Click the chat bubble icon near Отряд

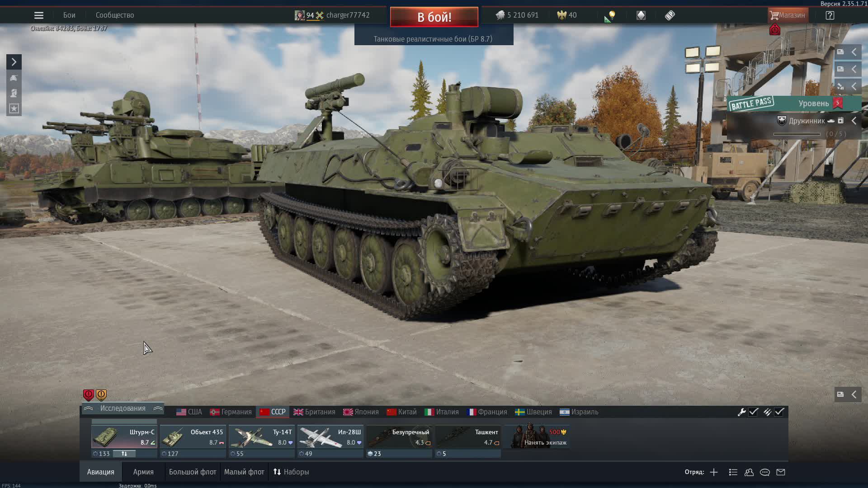point(765,472)
